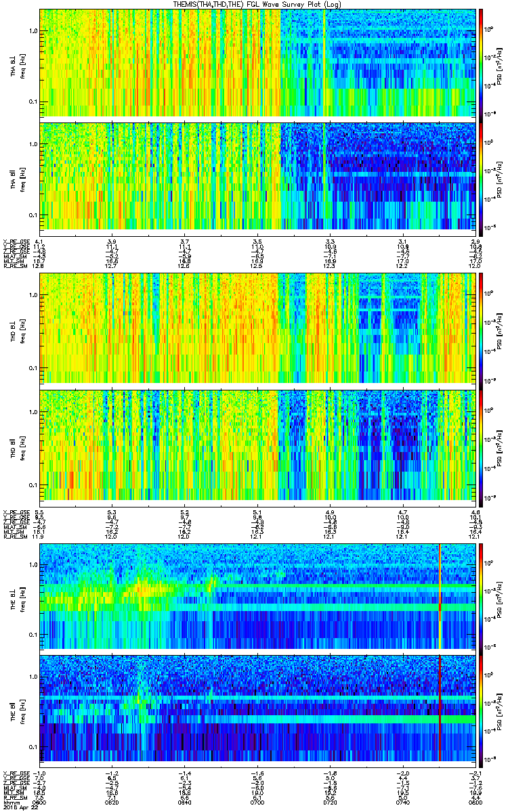
Task: Click the sharp transition edge in THA B⊥ panel
Action: click(280, 62)
